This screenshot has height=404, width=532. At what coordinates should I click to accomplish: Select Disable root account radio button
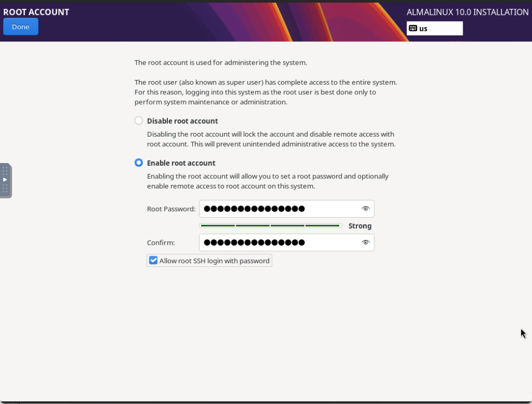click(x=139, y=121)
